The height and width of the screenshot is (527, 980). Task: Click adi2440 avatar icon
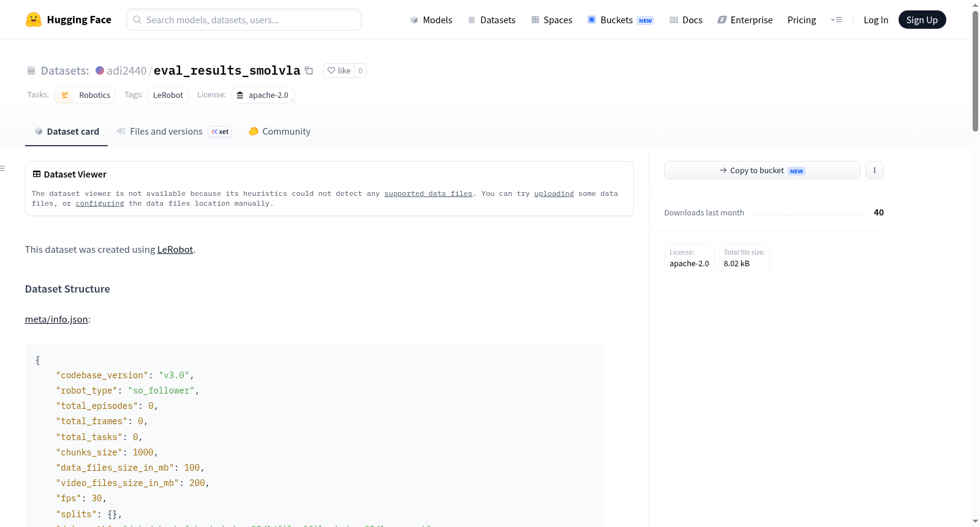pyautogui.click(x=100, y=70)
